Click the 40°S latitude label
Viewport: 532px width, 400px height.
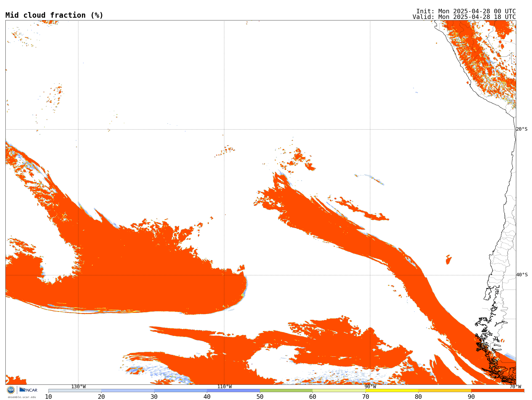(x=522, y=275)
